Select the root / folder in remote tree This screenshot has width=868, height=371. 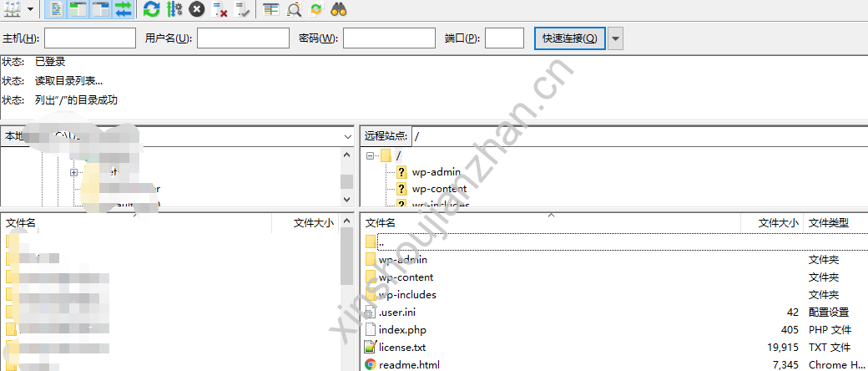pos(399,155)
